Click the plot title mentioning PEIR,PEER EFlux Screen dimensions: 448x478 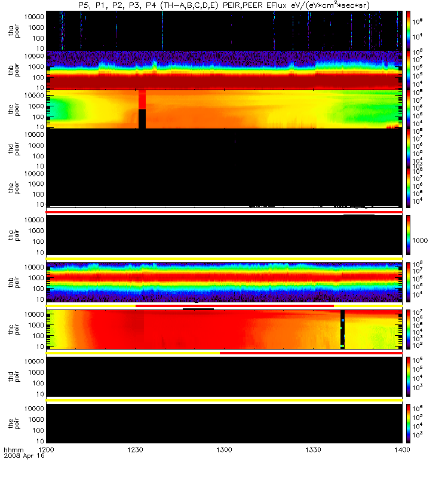[223, 5]
